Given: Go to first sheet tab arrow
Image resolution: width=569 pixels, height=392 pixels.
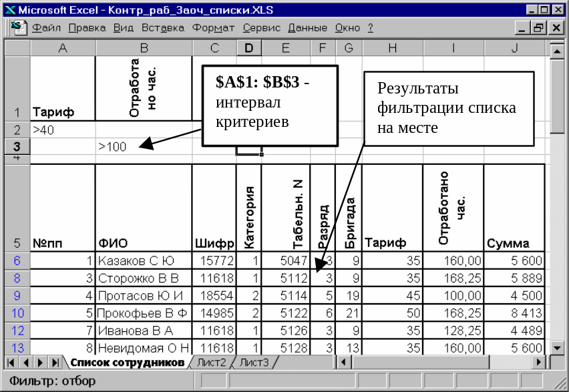Looking at the screenshot, I should (x=12, y=363).
